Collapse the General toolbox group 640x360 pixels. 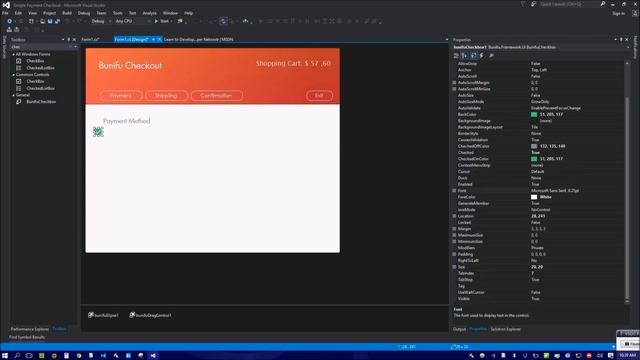[x=13, y=95]
